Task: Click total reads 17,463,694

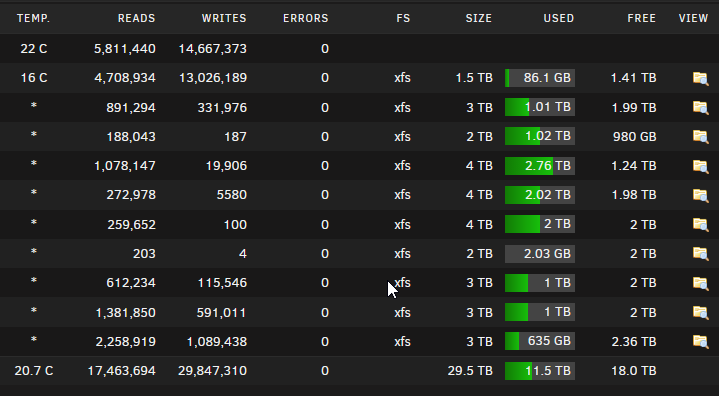Action: [x=122, y=371]
